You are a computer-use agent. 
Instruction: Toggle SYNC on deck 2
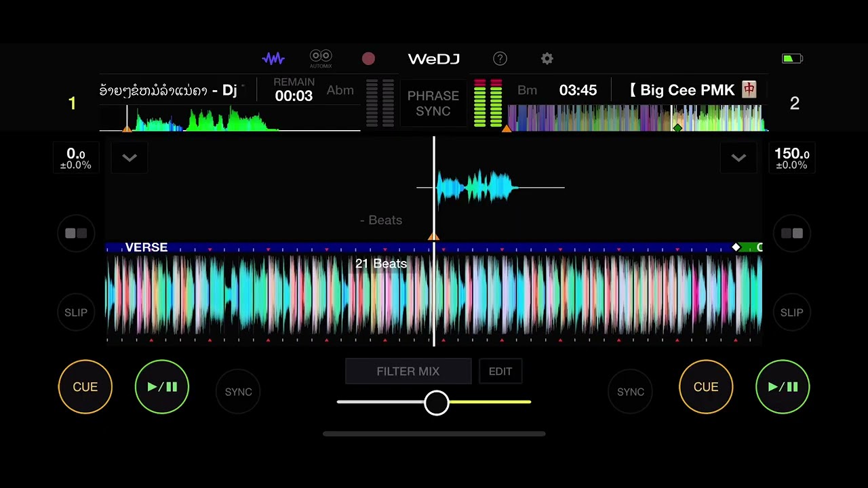pos(630,392)
